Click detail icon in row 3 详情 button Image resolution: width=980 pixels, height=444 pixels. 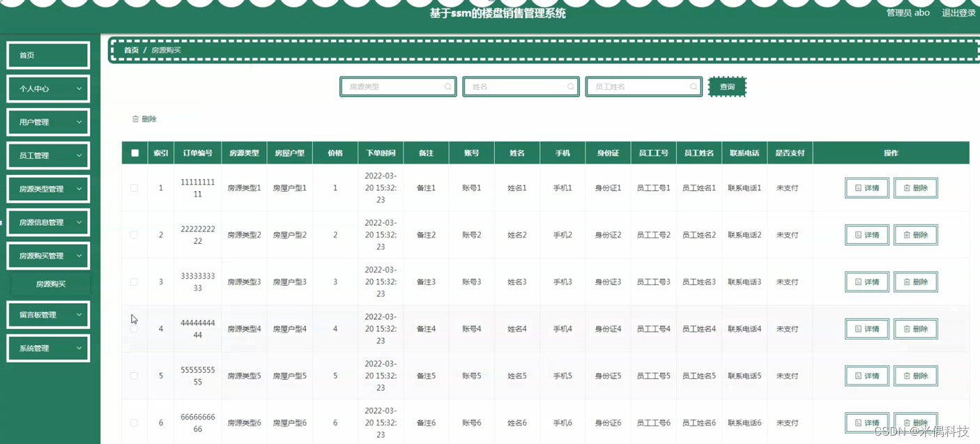pyautogui.click(x=858, y=282)
